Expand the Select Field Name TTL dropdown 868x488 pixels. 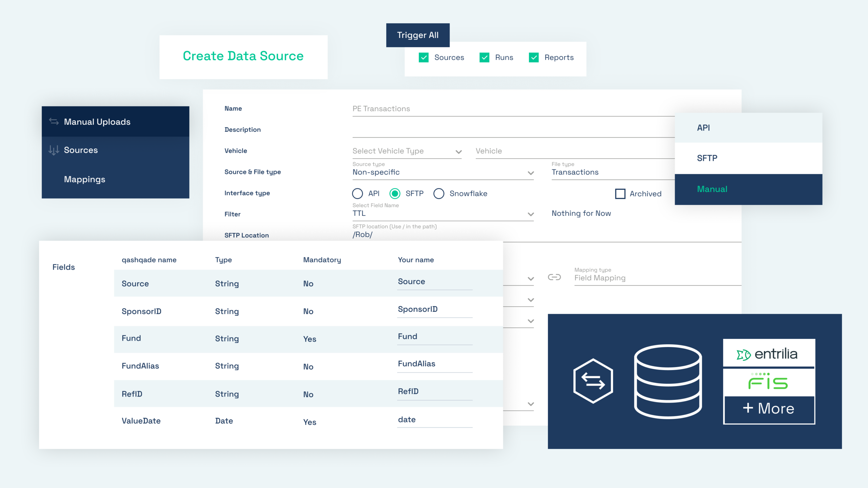coord(443,212)
